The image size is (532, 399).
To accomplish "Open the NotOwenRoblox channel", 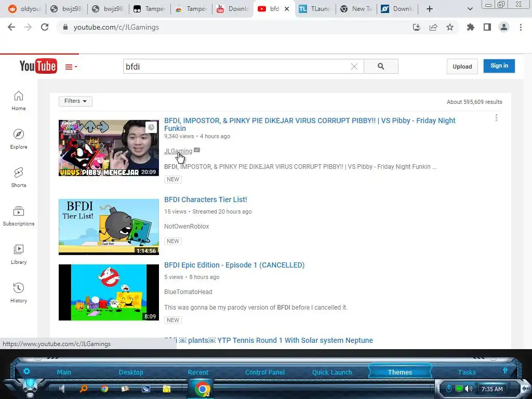I will pos(187,227).
